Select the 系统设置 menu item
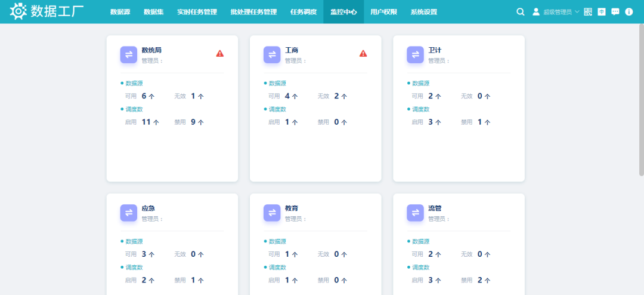644x295 pixels. tap(423, 12)
